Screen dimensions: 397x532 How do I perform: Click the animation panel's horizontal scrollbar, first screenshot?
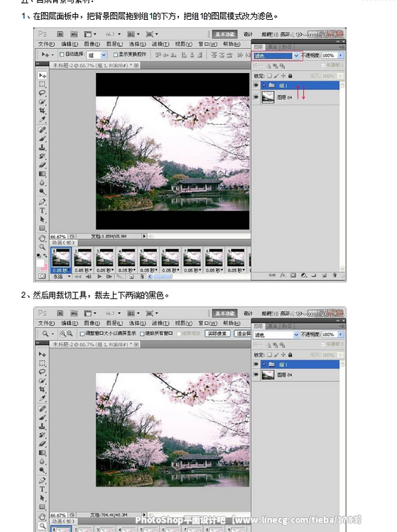click(x=163, y=277)
